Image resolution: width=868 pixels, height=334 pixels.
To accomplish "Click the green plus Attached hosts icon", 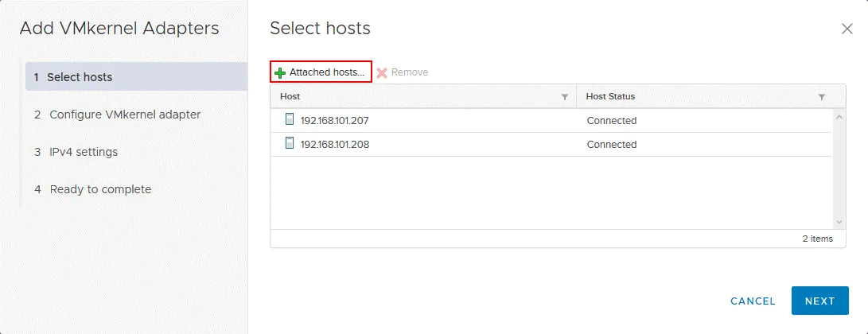I will click(x=279, y=72).
